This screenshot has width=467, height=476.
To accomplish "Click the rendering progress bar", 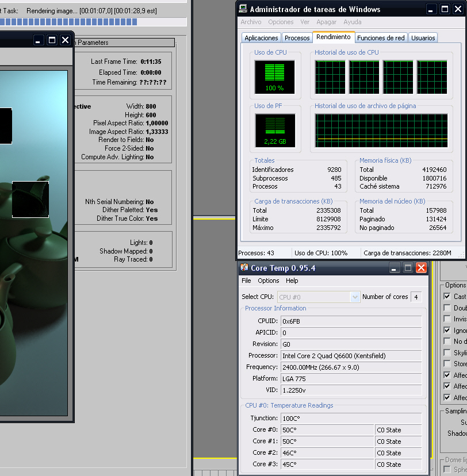I will click(x=93, y=22).
